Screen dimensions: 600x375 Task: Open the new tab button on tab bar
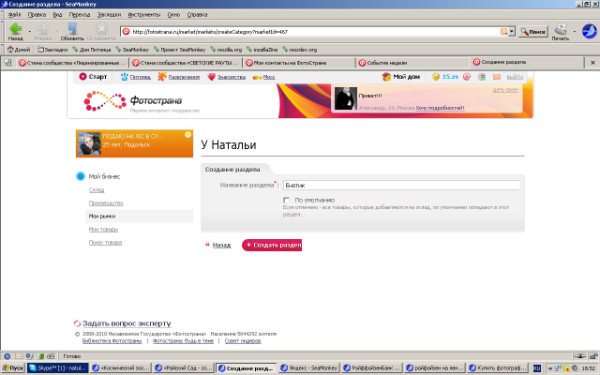(x=8, y=63)
